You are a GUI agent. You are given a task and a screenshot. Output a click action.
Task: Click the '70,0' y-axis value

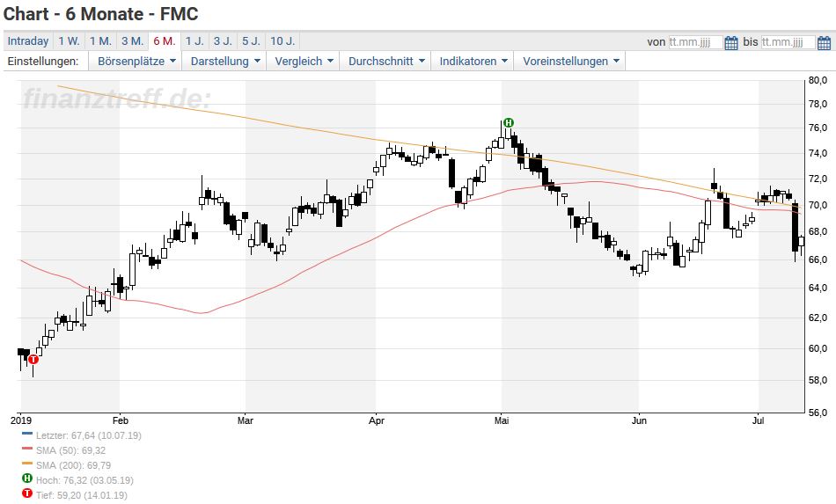(818, 205)
